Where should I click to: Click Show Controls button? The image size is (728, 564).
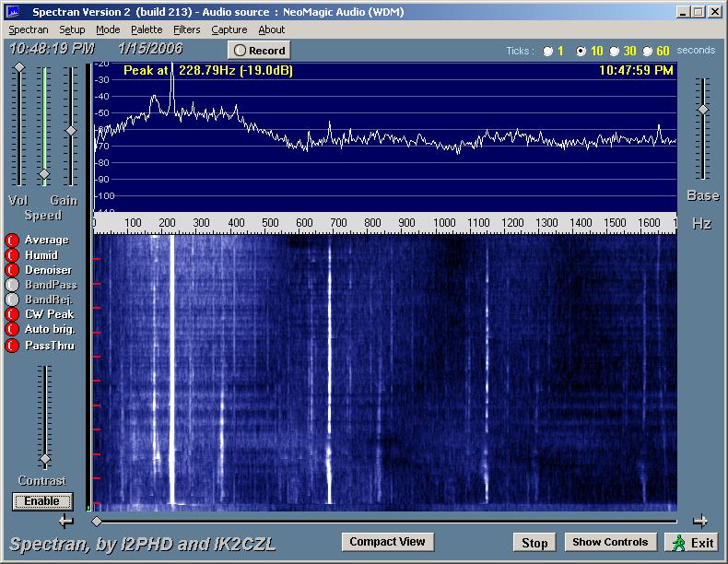click(x=610, y=542)
